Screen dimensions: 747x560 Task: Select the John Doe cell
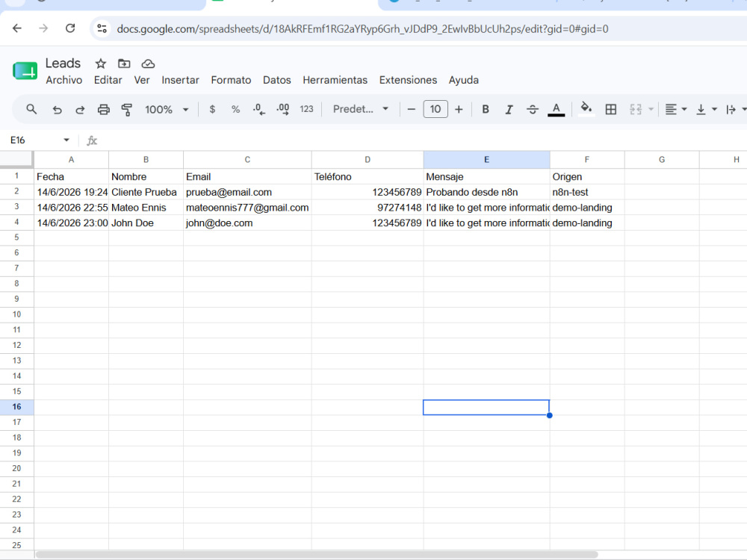pyautogui.click(x=146, y=223)
